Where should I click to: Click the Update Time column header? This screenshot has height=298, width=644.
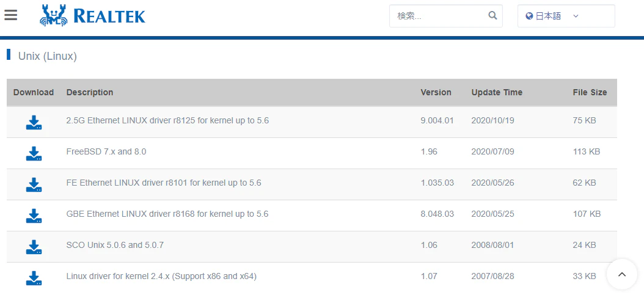coord(497,92)
